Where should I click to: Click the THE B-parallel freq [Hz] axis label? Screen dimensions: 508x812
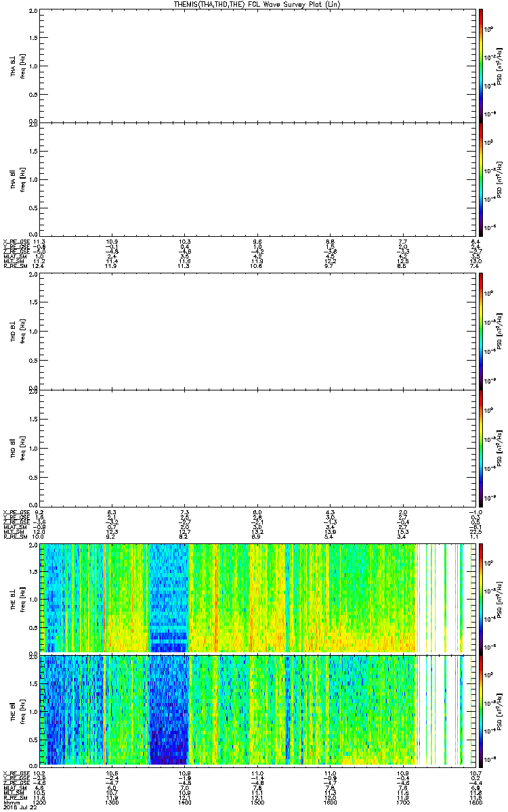pyautogui.click(x=24, y=710)
